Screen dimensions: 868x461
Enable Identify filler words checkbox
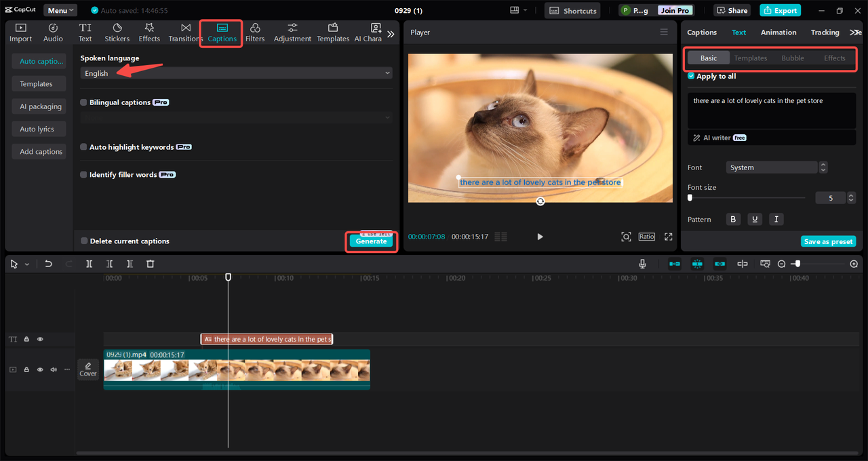pos(84,175)
